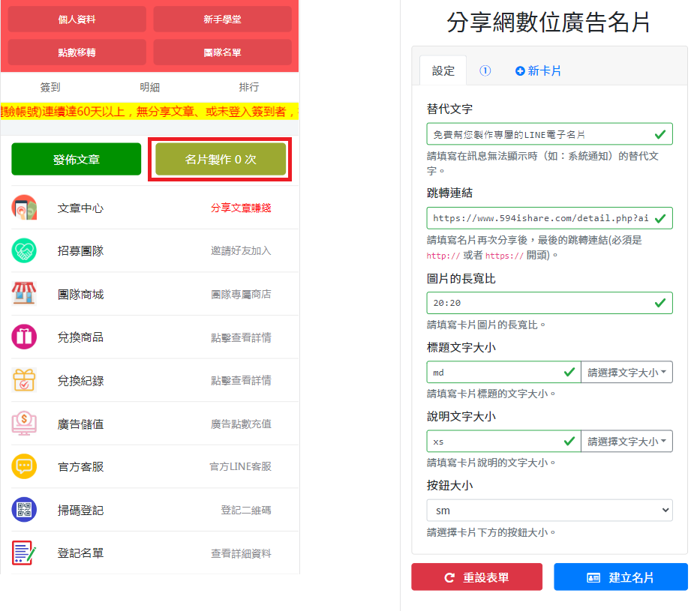The width and height of the screenshot is (700, 611).
Task: Click the 名片製作 0 次 button
Action: tap(221, 159)
